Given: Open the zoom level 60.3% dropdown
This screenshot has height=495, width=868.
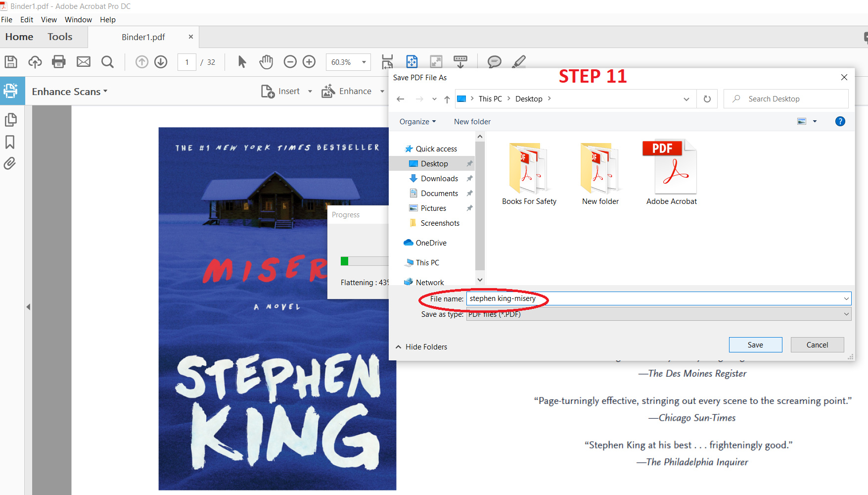Looking at the screenshot, I should click(364, 62).
